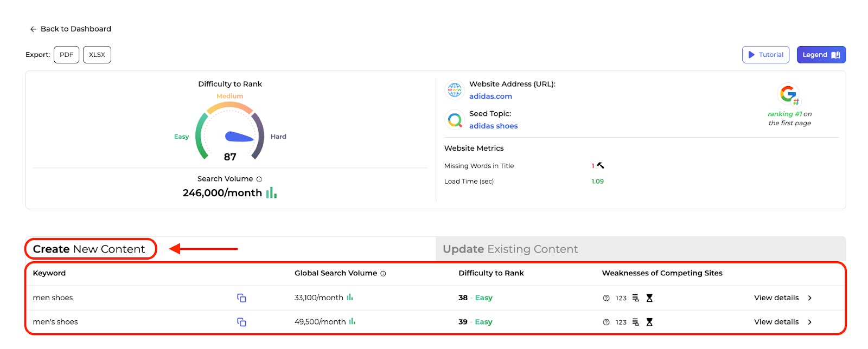
Task: Click the Google ranking icon
Action: [789, 94]
